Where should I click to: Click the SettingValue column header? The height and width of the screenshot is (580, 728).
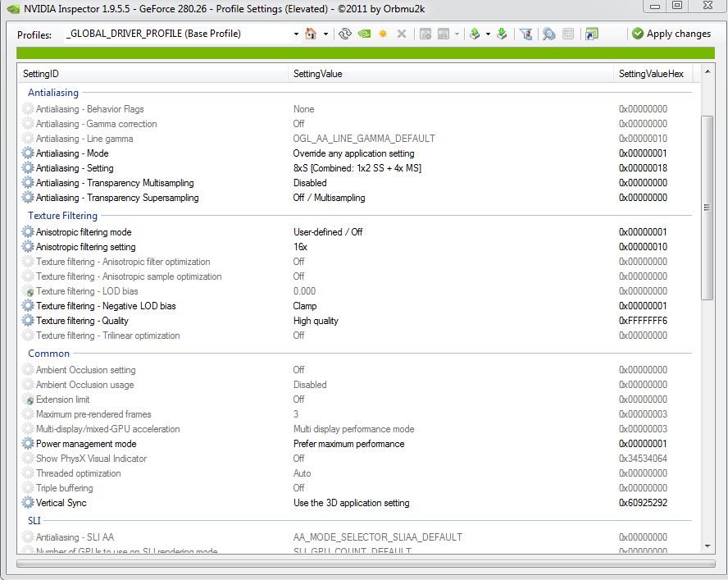451,74
